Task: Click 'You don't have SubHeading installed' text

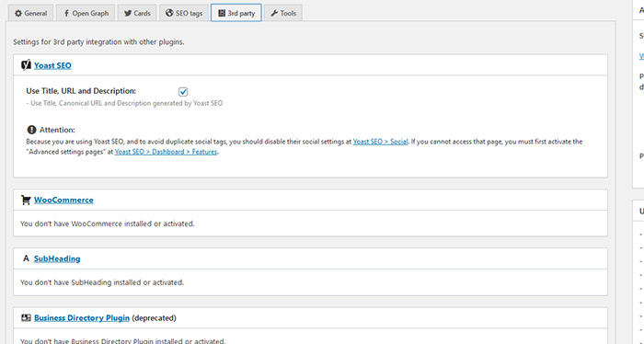Action: pyautogui.click(x=102, y=282)
